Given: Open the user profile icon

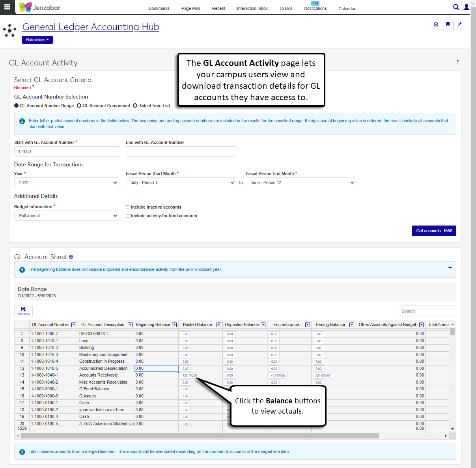Looking at the screenshot, I should pyautogui.click(x=467, y=7).
